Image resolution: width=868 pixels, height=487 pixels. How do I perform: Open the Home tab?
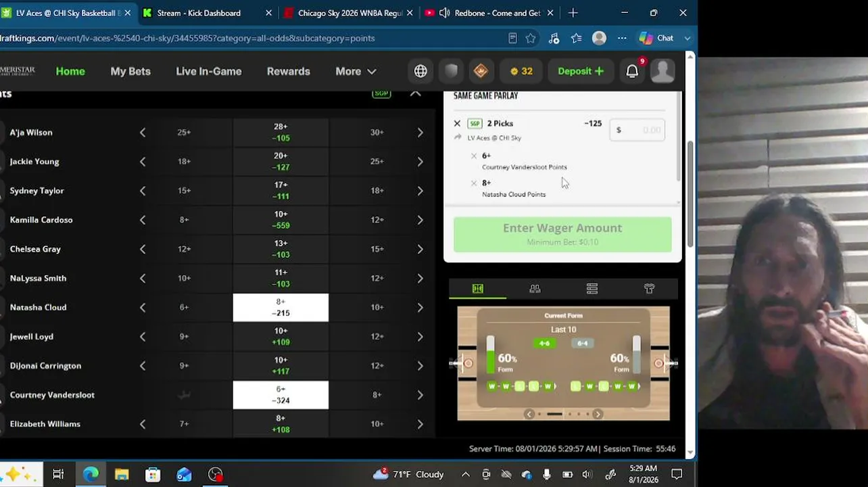(x=70, y=71)
